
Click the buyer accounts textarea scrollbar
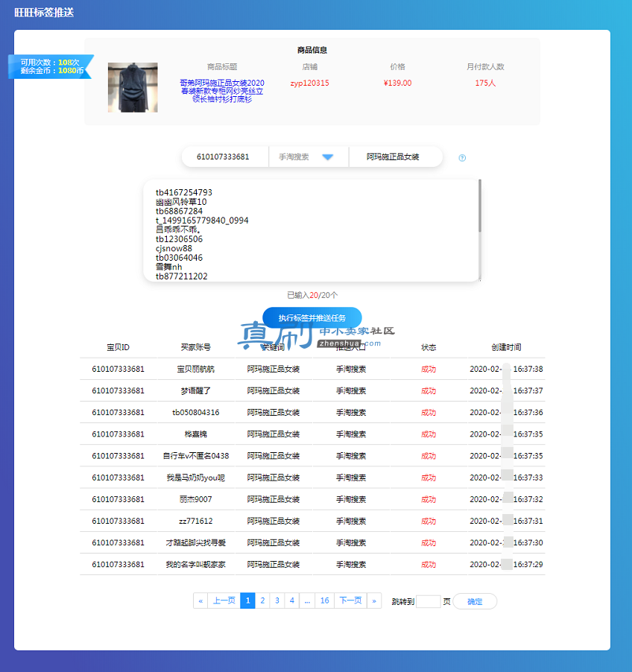coord(480,206)
